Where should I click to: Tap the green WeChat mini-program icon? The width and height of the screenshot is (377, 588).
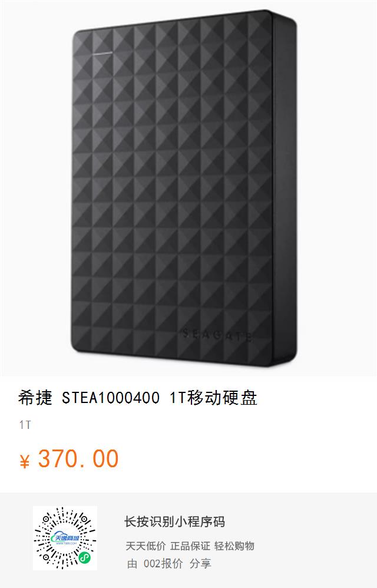pyautogui.click(x=85, y=558)
